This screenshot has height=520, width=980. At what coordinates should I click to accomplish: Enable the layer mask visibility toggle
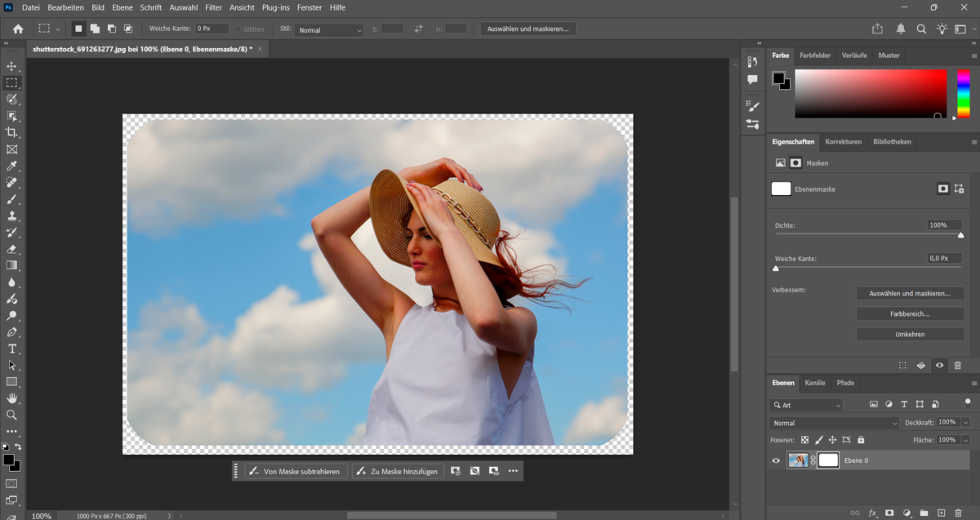[939, 366]
